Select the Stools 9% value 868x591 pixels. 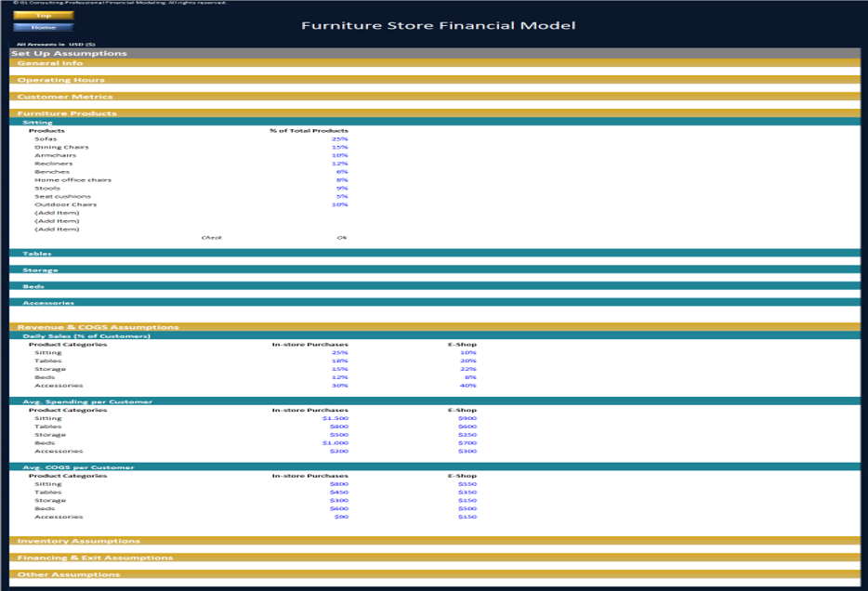point(342,188)
